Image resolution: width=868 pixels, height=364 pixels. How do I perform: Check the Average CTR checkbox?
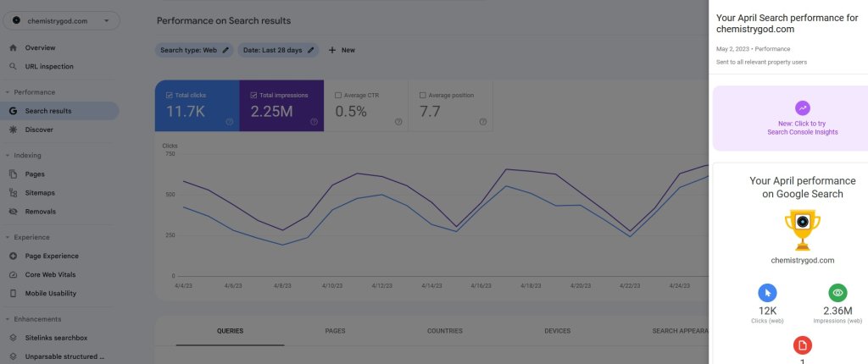(338, 95)
